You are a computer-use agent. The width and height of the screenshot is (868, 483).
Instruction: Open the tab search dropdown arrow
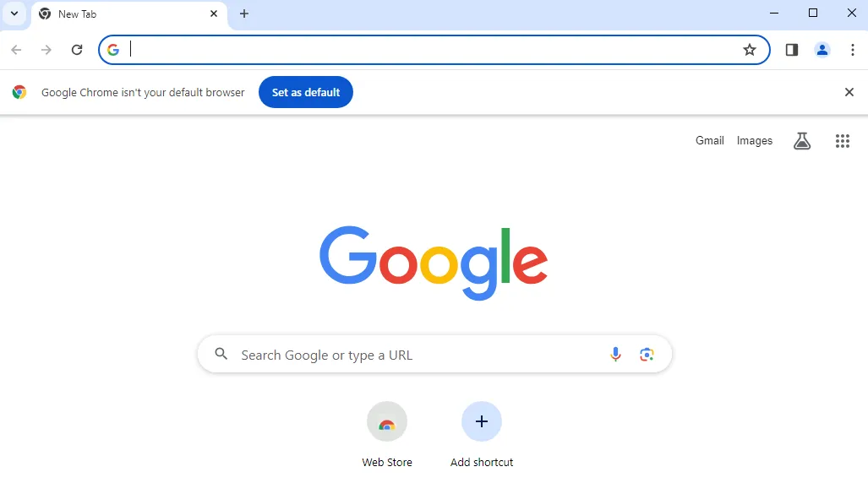pyautogui.click(x=14, y=14)
